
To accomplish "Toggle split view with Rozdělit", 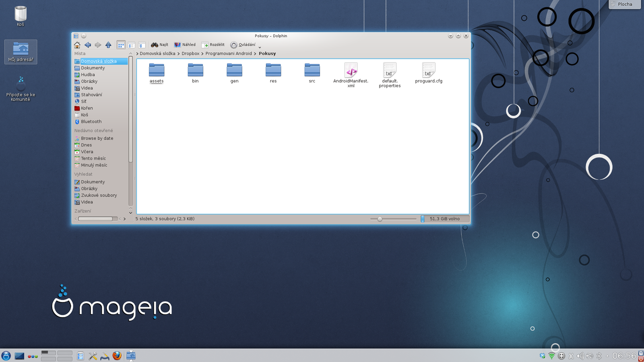I will coord(213,45).
